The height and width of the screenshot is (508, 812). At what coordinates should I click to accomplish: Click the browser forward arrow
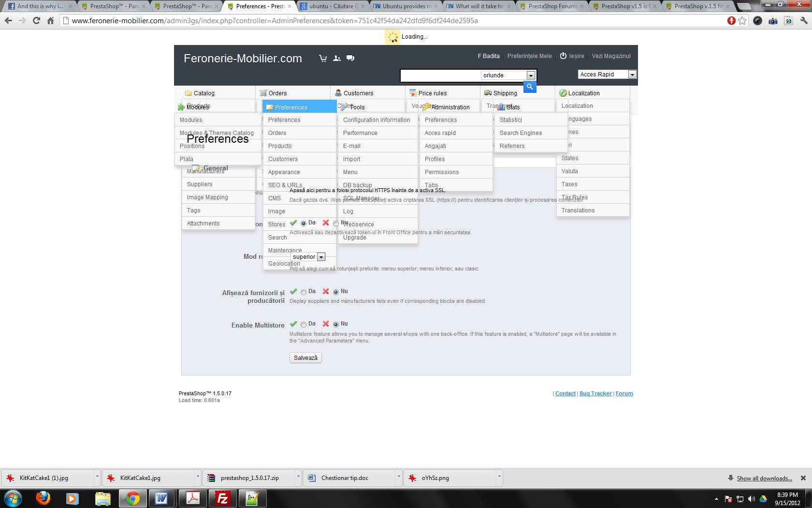(22, 21)
